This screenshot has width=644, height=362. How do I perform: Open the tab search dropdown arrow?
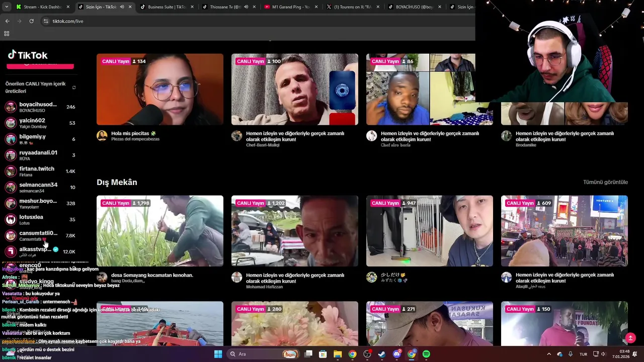7,7
